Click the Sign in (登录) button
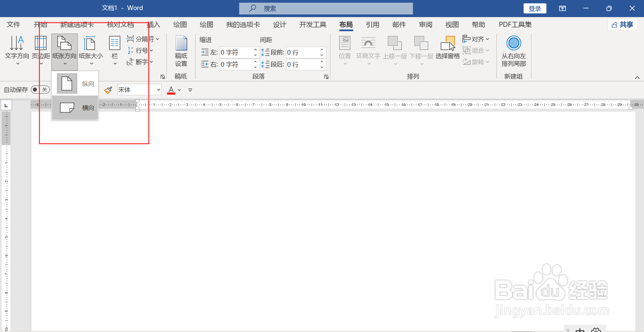The height and width of the screenshot is (332, 644). pyautogui.click(x=535, y=8)
